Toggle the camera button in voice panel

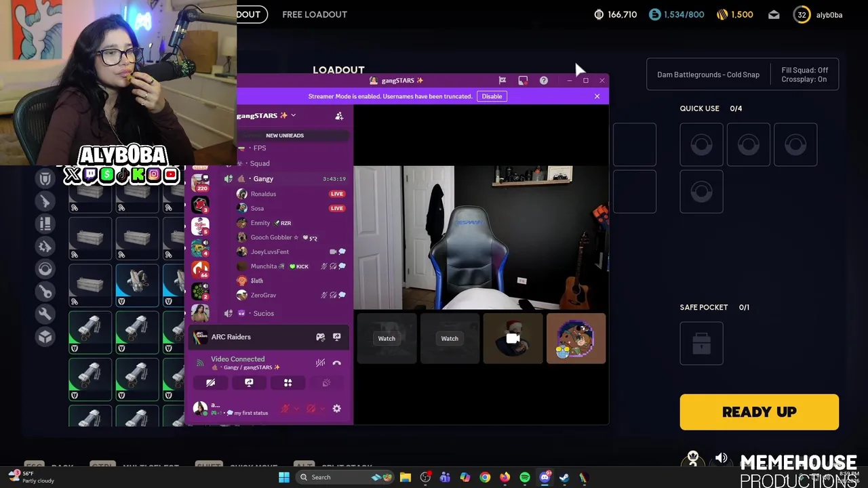tap(211, 383)
